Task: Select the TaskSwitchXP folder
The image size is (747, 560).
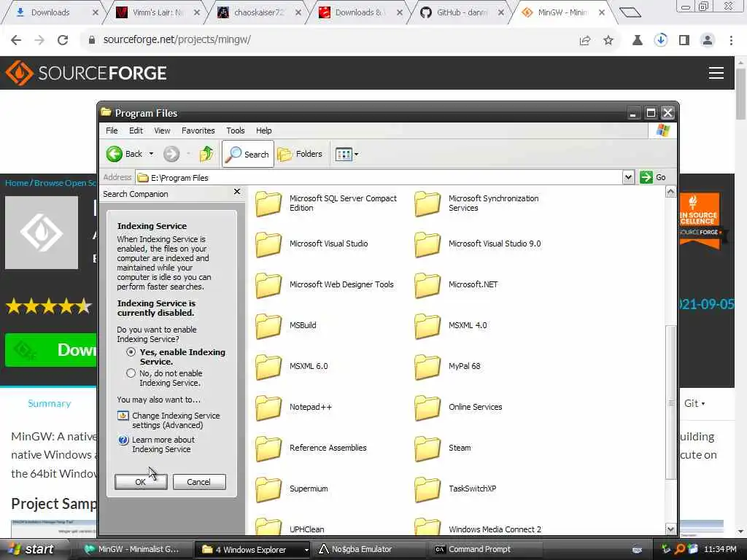Action: [455, 489]
